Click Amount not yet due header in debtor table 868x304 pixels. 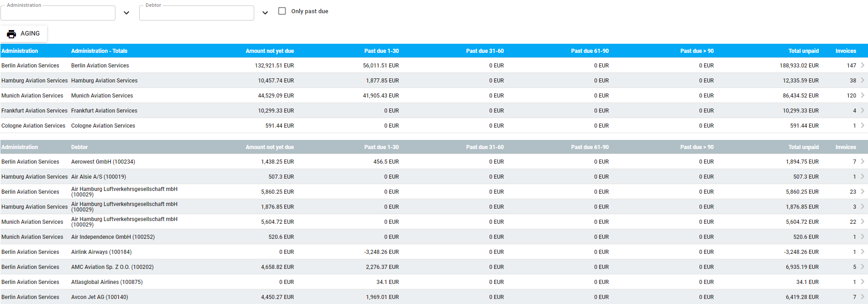(x=270, y=147)
